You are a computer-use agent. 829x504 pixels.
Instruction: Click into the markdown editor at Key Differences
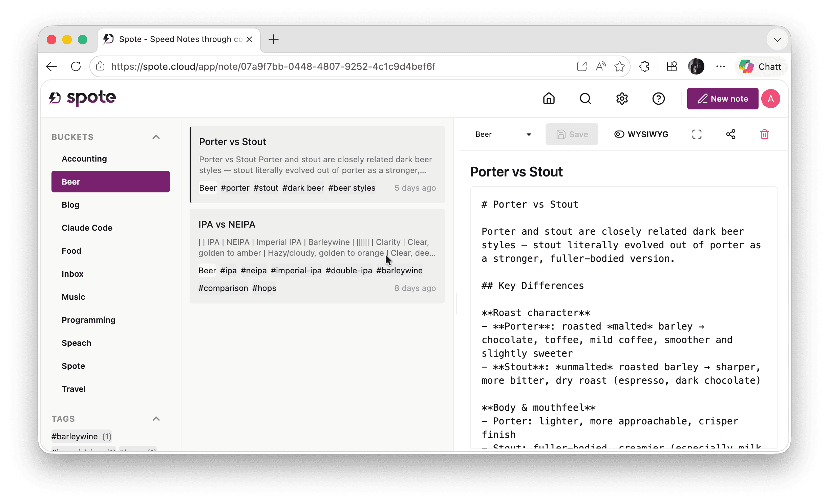point(533,286)
